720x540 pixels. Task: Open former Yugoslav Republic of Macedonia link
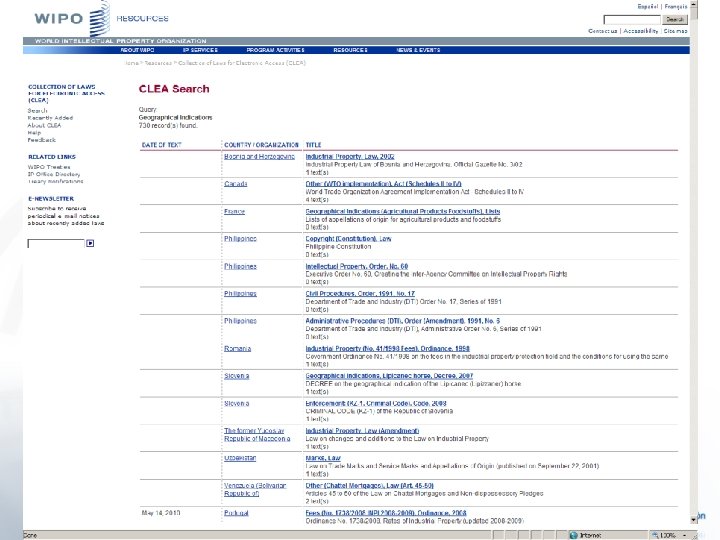click(257, 435)
